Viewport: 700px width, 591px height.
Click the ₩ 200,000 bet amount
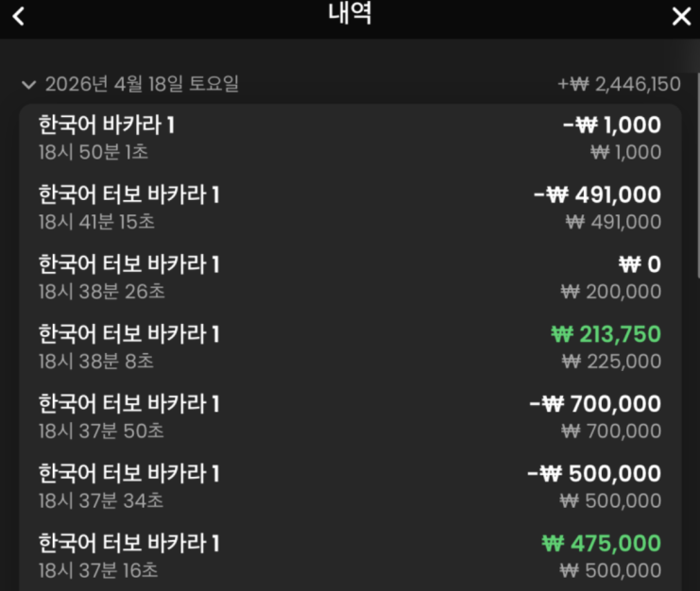coord(611,292)
